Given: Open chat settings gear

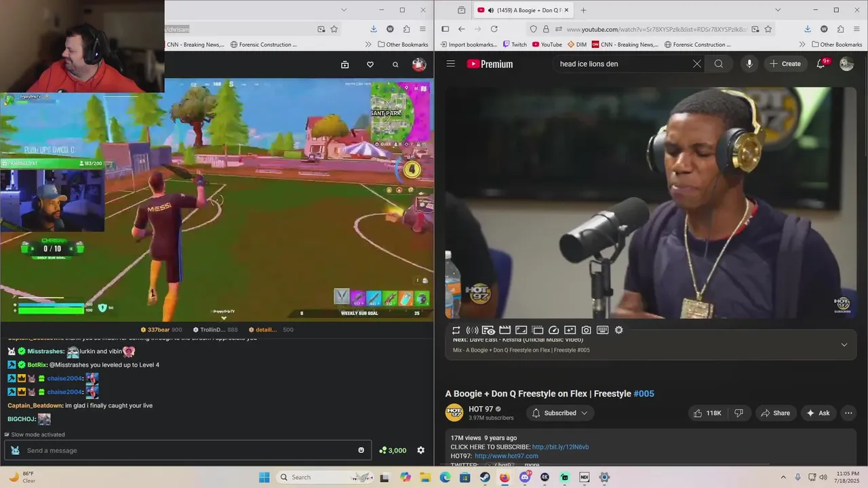Looking at the screenshot, I should click(x=420, y=450).
